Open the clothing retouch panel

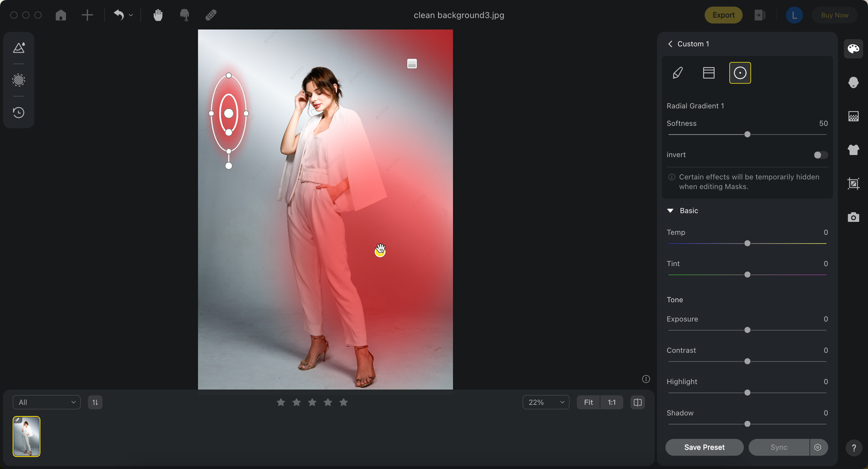tap(853, 150)
